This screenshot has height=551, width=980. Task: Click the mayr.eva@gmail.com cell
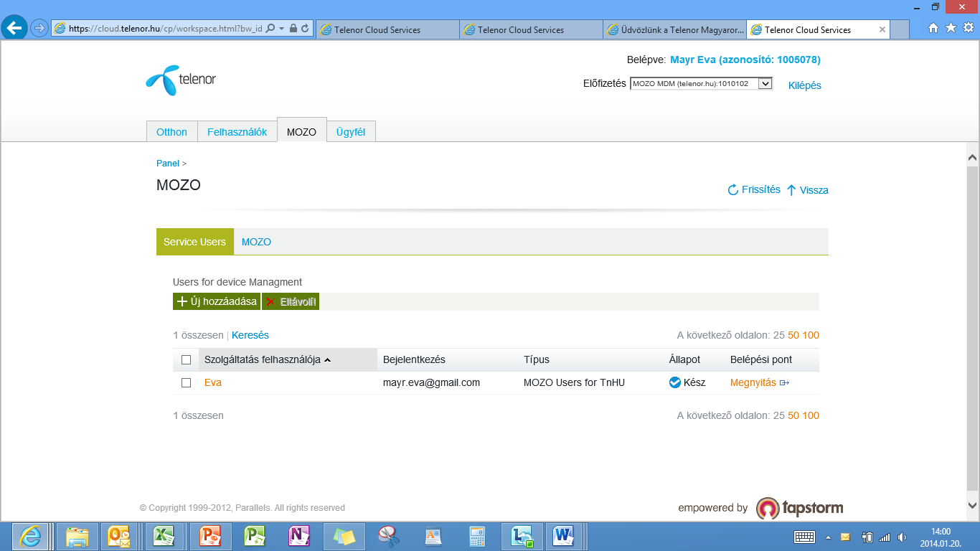[431, 382]
